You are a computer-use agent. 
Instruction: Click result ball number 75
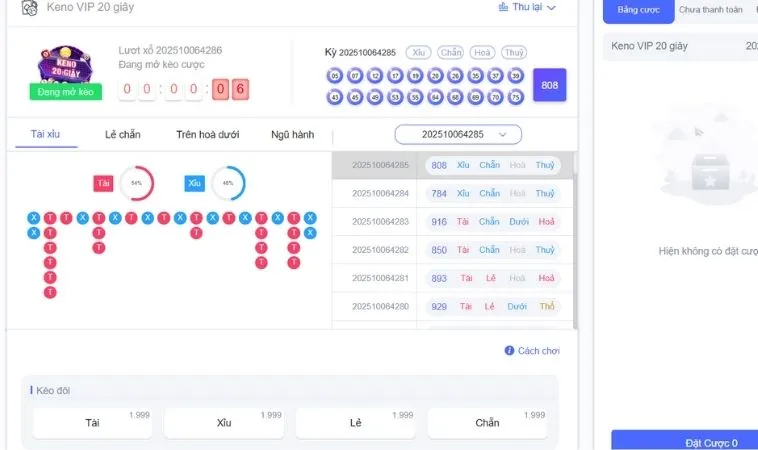pyautogui.click(x=516, y=97)
